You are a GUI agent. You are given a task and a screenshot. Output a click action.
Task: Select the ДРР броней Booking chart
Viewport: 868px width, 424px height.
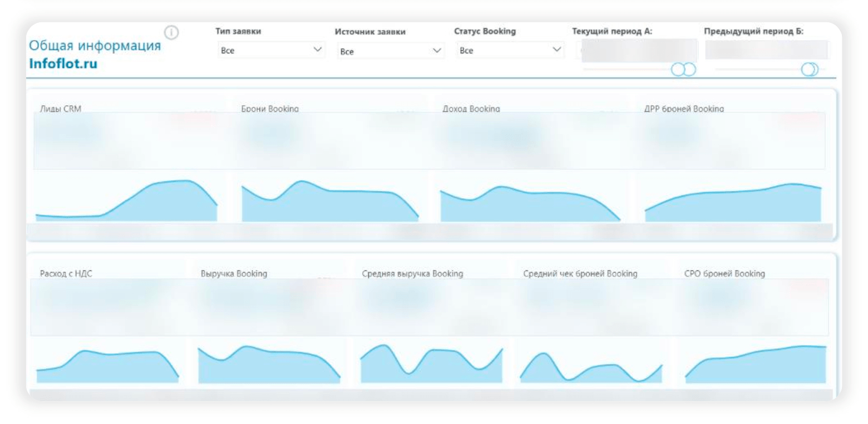point(733,202)
